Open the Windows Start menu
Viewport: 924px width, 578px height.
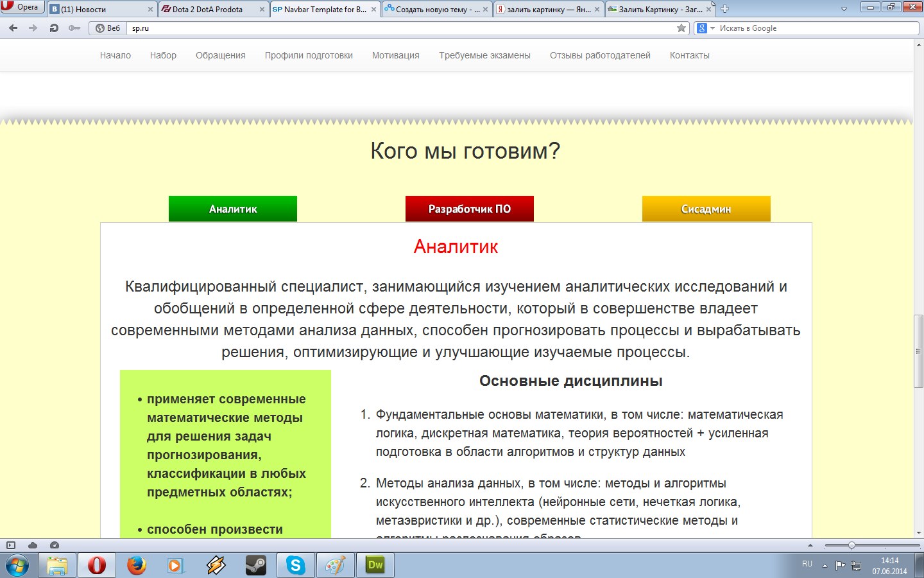[17, 565]
